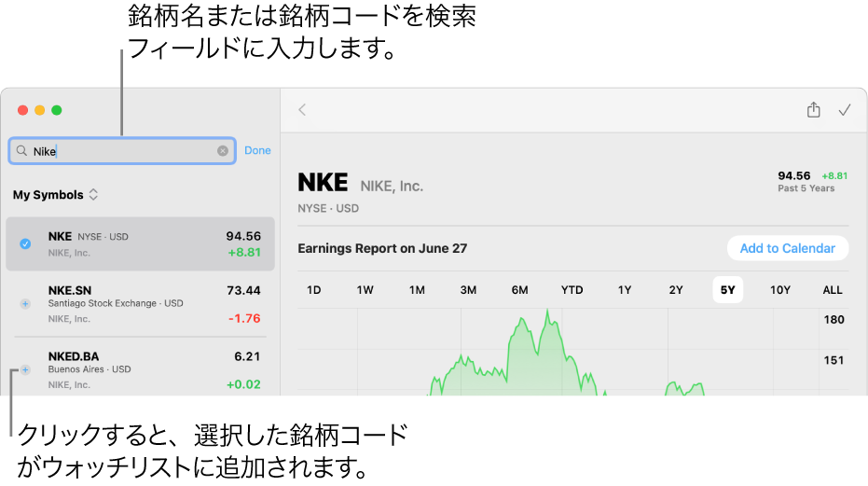This screenshot has width=868, height=486.
Task: Click the back chevron in the toolbar
Action: click(x=302, y=110)
